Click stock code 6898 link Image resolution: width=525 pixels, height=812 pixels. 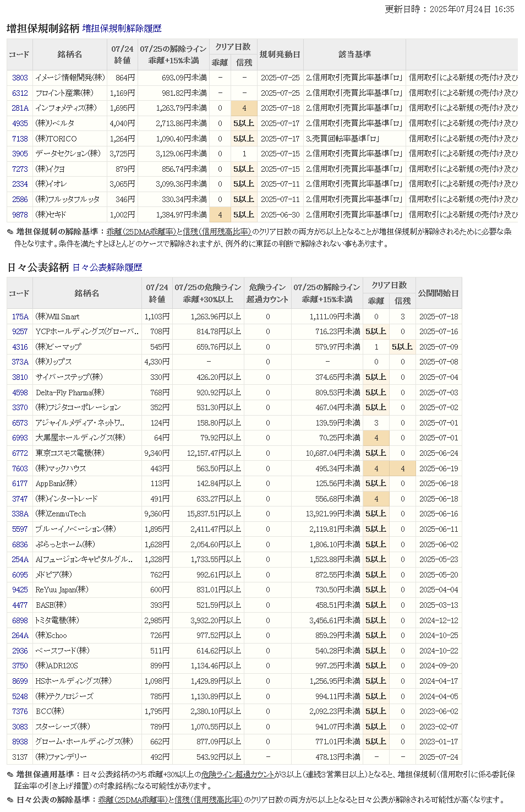[x=20, y=620]
